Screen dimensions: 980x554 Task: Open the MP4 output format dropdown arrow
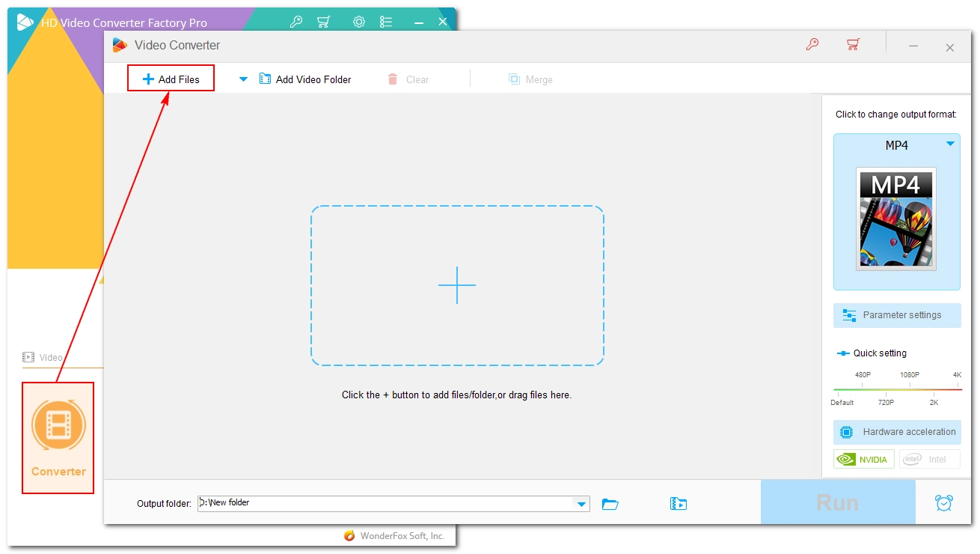[950, 144]
